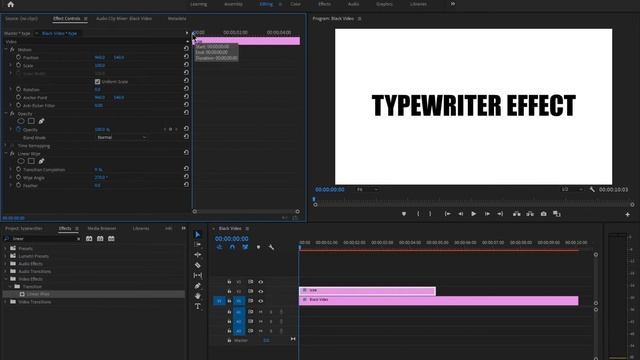Add marker in the Timeline panel
Image resolution: width=640 pixels, height=360 pixels.
click(x=258, y=247)
